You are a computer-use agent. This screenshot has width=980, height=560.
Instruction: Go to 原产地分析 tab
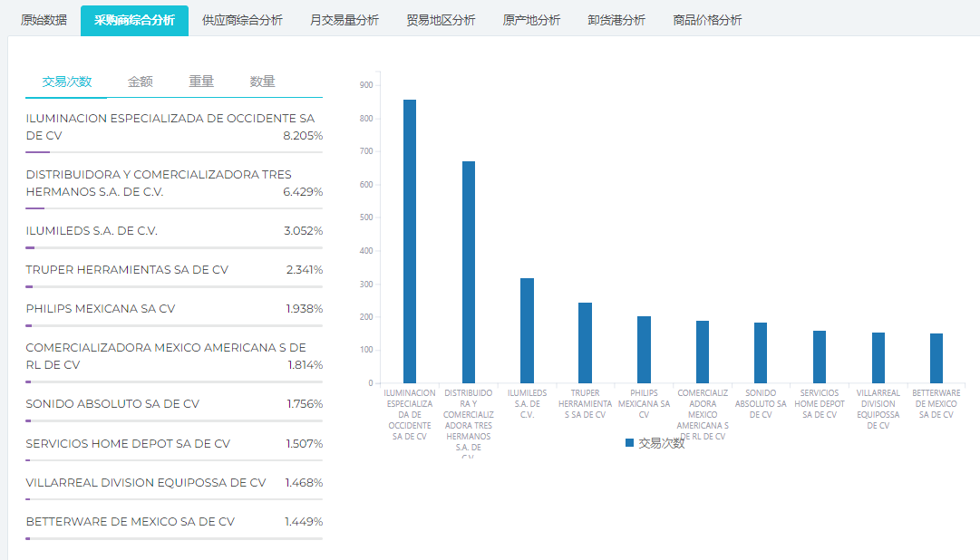click(x=531, y=20)
